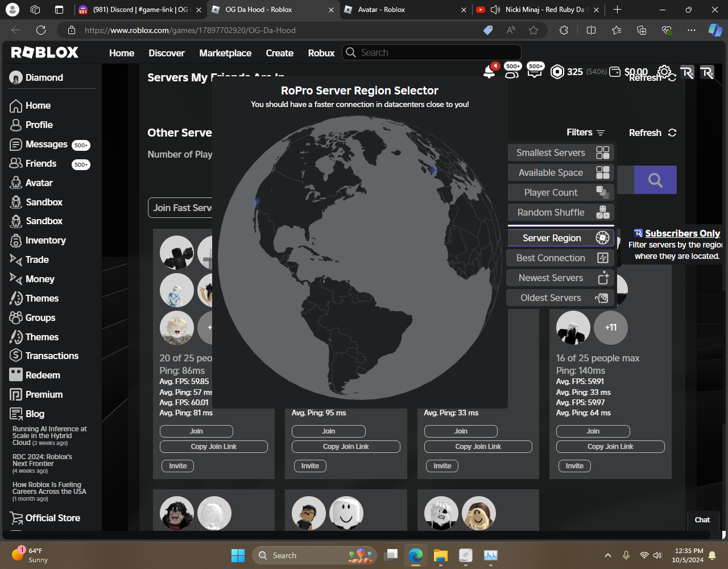This screenshot has width=728, height=569.
Task: Open Create in top navigation
Action: [x=280, y=53]
